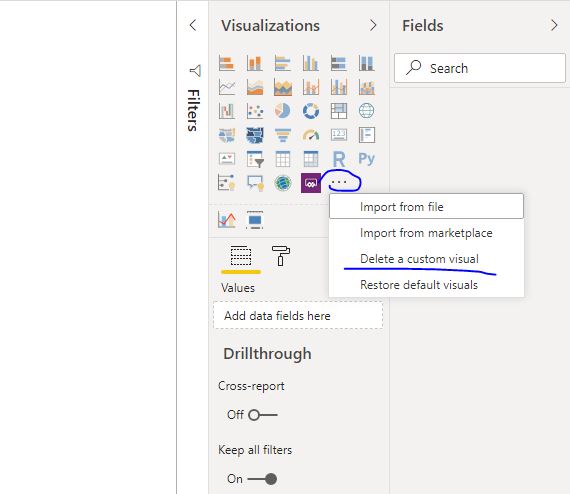Select Line and clustered column chart visual
This screenshot has height=494, width=570.
coord(338,87)
